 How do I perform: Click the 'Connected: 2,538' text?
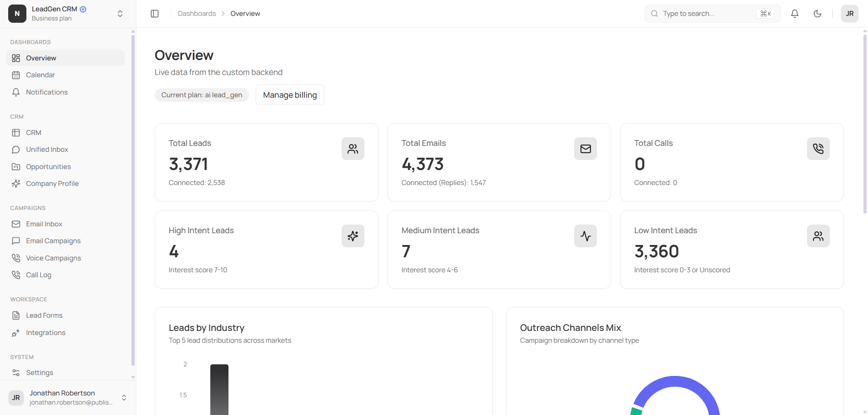point(197,183)
